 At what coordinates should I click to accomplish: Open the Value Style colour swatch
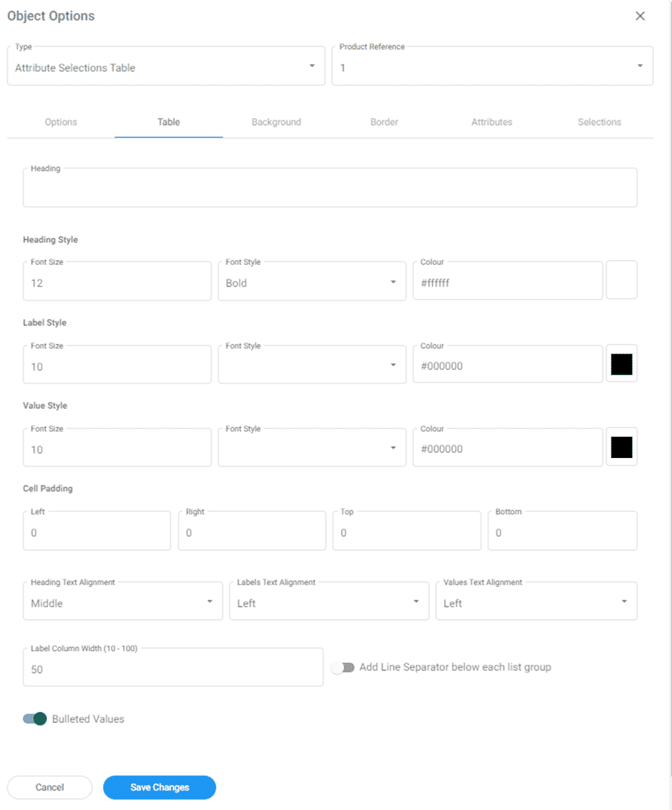tap(622, 447)
